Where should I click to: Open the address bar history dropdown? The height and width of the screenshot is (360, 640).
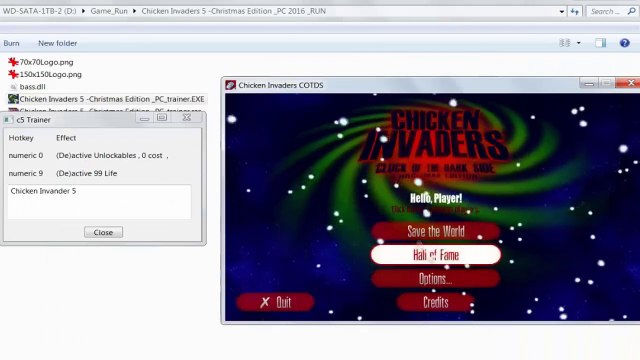point(562,11)
